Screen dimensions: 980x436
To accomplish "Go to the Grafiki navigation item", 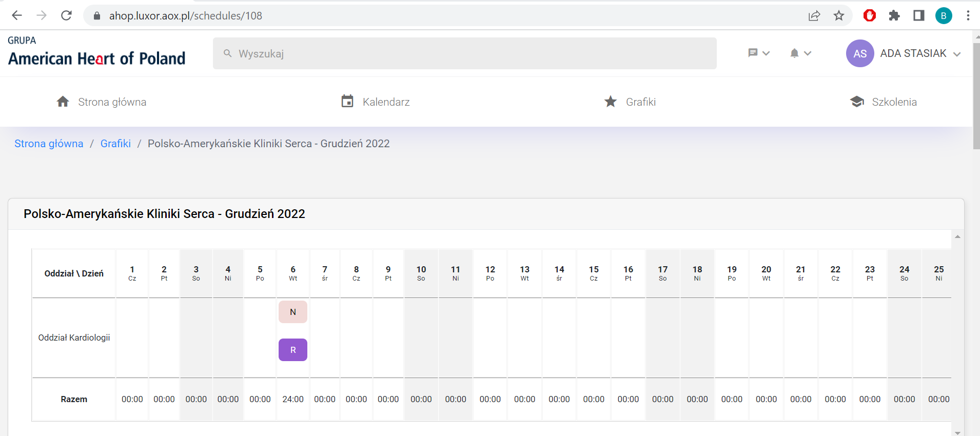I will 630,102.
